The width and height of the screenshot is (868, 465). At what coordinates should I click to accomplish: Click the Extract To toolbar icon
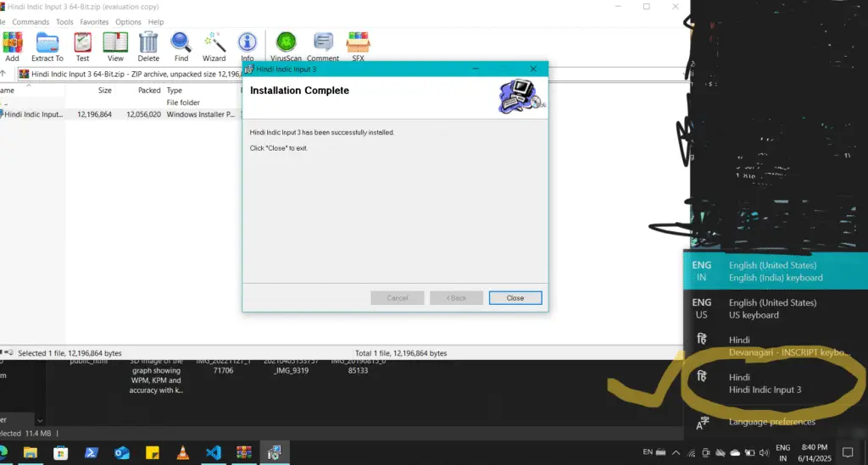(x=47, y=46)
